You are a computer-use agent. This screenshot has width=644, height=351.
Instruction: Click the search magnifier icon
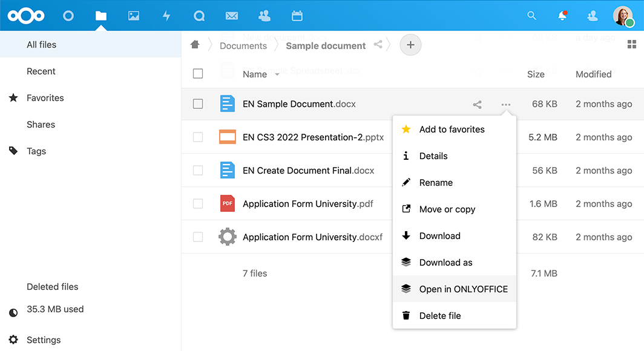531,16
